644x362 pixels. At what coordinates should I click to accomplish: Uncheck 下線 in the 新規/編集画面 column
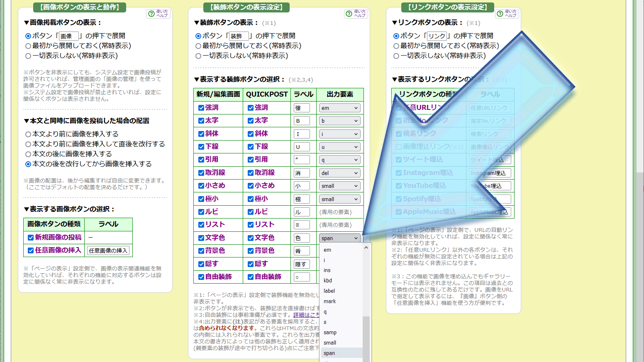point(201,147)
